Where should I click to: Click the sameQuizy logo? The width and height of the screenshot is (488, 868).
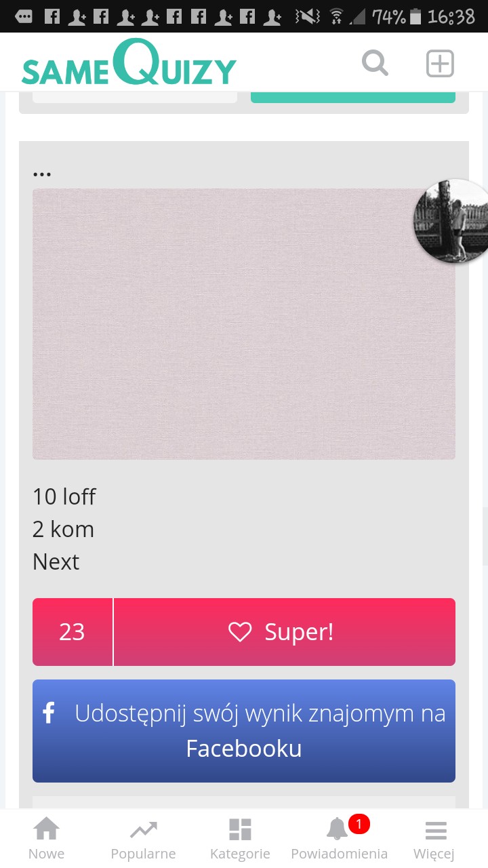tap(129, 64)
